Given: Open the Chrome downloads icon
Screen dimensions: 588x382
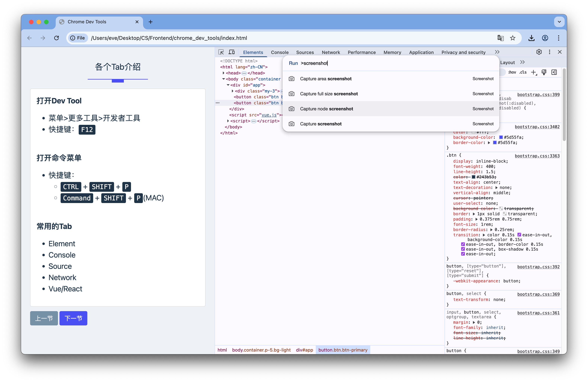Looking at the screenshot, I should (x=531, y=38).
